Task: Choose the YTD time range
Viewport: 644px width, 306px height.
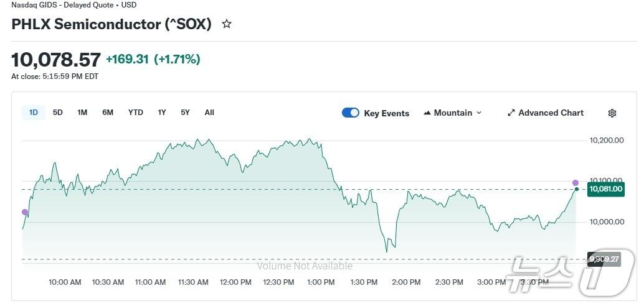Action: [135, 113]
